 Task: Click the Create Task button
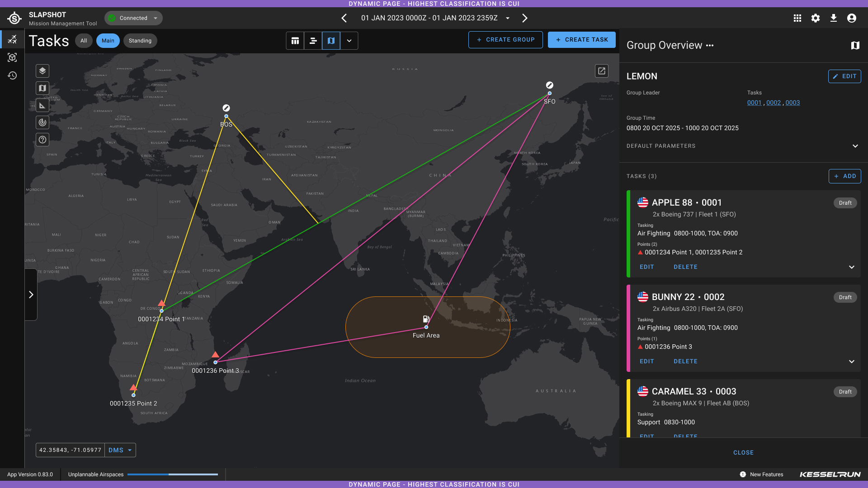pyautogui.click(x=582, y=40)
